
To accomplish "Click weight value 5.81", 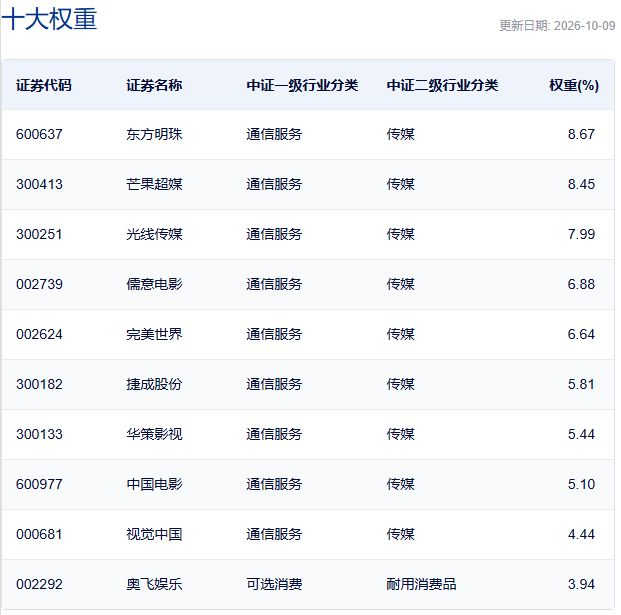I will click(x=581, y=384).
